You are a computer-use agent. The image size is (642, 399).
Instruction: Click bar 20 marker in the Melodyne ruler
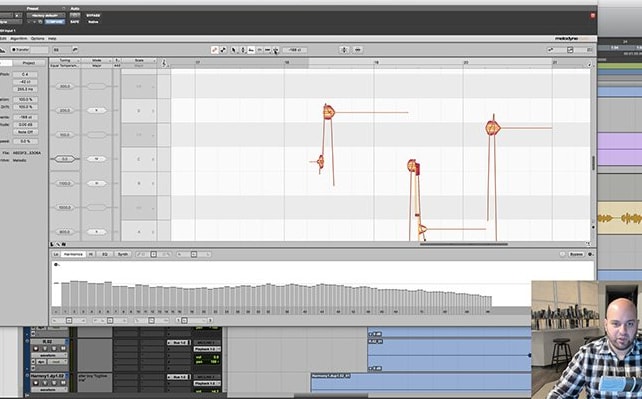[466, 63]
